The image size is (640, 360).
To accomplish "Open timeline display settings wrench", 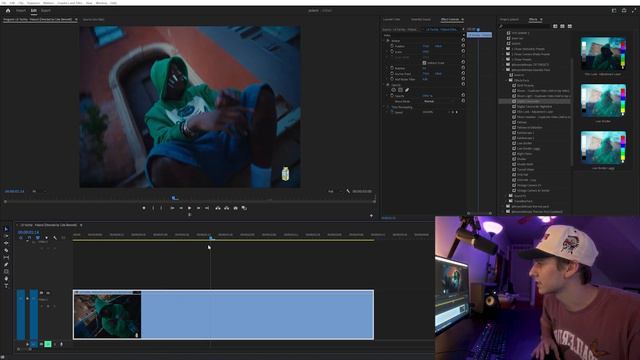I will point(55,238).
